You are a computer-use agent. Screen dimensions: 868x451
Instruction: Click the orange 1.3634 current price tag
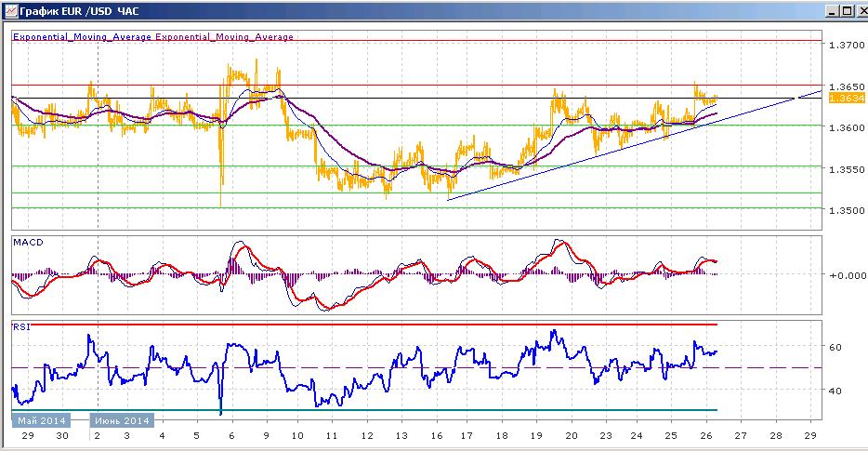pyautogui.click(x=847, y=98)
